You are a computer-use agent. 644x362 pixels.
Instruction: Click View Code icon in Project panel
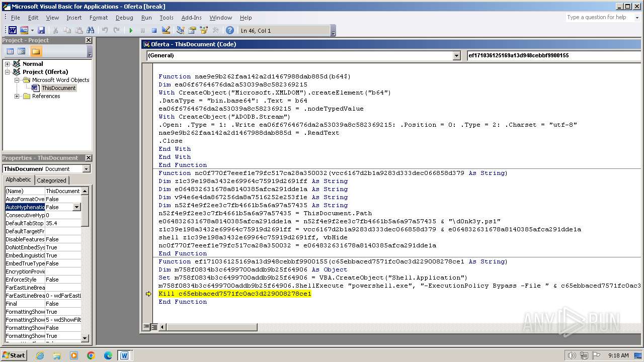click(x=10, y=51)
